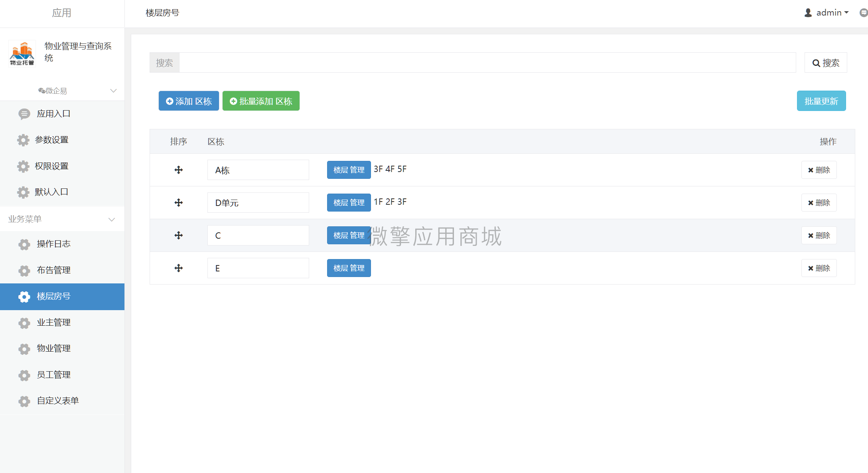Delete the C row
The height and width of the screenshot is (473, 868).
(x=819, y=236)
